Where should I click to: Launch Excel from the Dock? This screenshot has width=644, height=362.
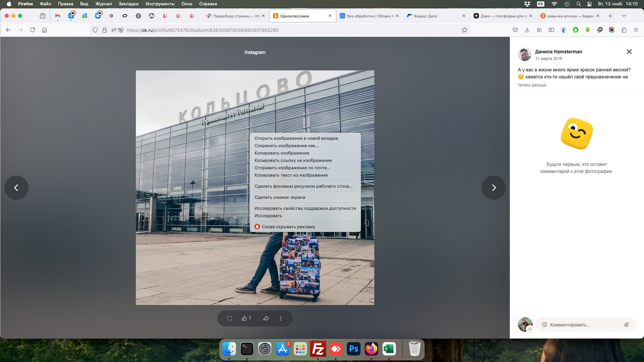coord(389,349)
